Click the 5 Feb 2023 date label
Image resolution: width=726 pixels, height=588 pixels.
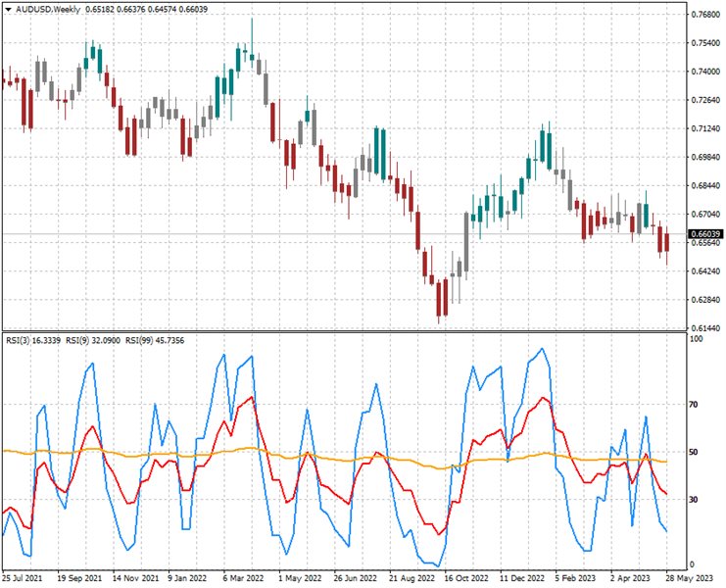(575, 578)
